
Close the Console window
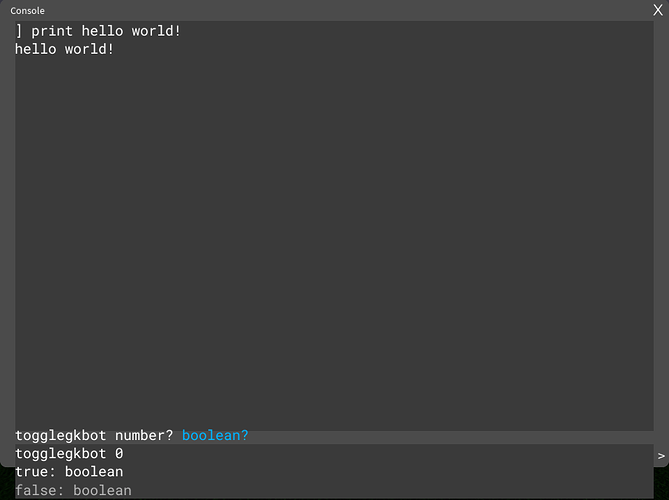coord(658,9)
